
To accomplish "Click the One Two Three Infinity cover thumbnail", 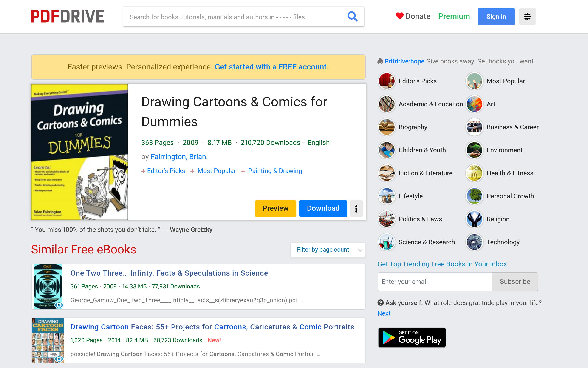I will point(48,287).
